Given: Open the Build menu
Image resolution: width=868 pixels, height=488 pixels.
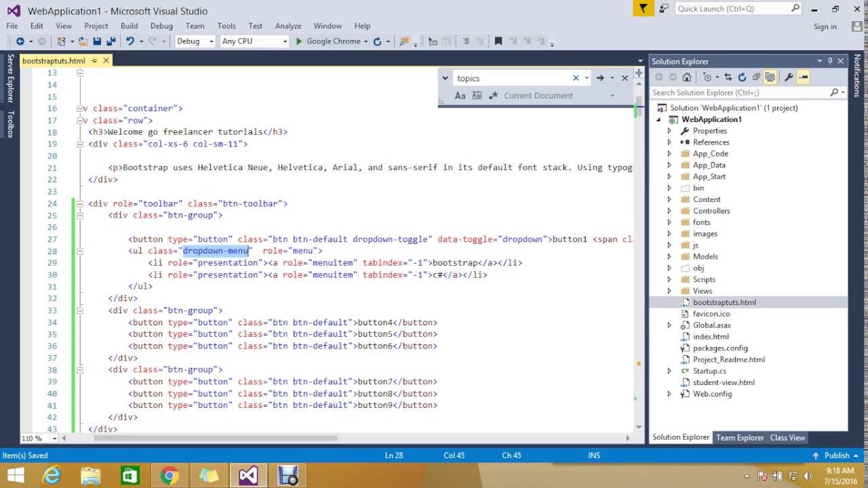Looking at the screenshot, I should tap(129, 26).
